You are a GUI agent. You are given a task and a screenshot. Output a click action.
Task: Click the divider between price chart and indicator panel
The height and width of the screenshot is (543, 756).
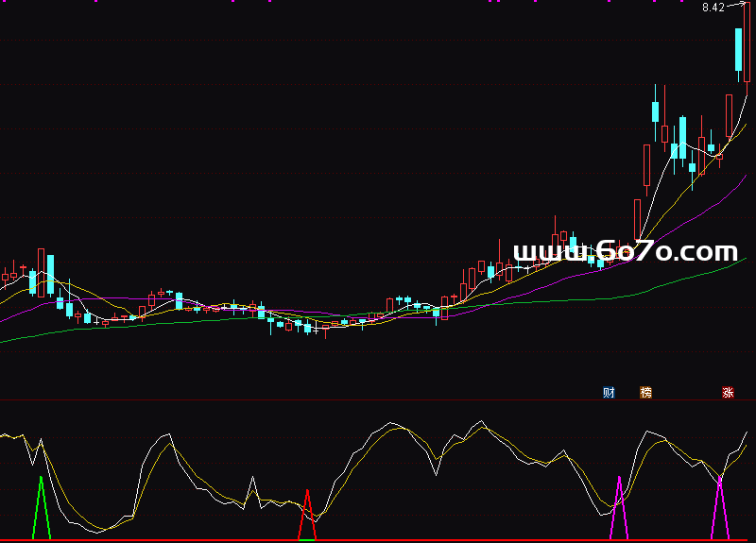click(378, 399)
